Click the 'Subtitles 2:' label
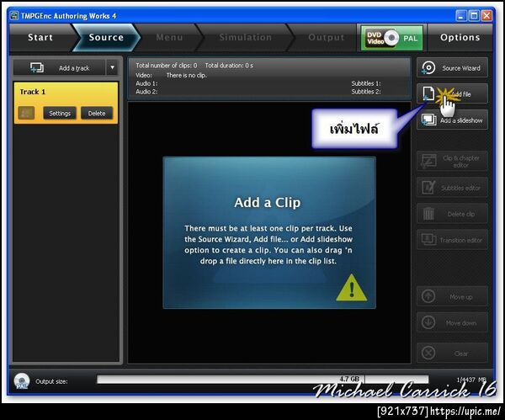Image resolution: width=505 pixels, height=420 pixels. [x=366, y=92]
